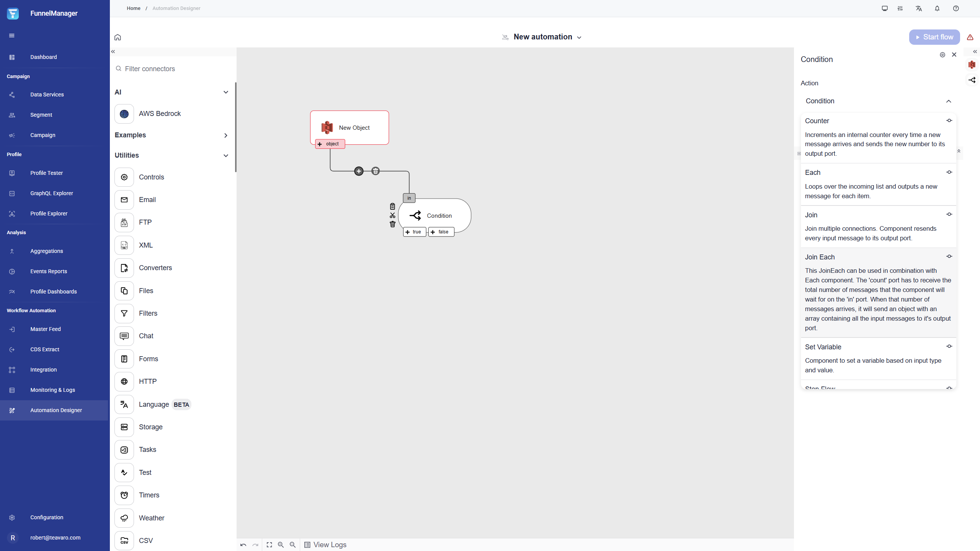This screenshot has width=980, height=551.
Task: Click the copy clipboard icon beside Condition node
Action: tap(392, 206)
